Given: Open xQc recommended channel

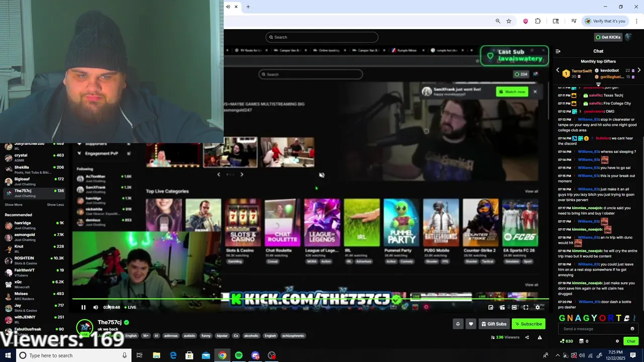Looking at the screenshot, I should [x=34, y=284].
